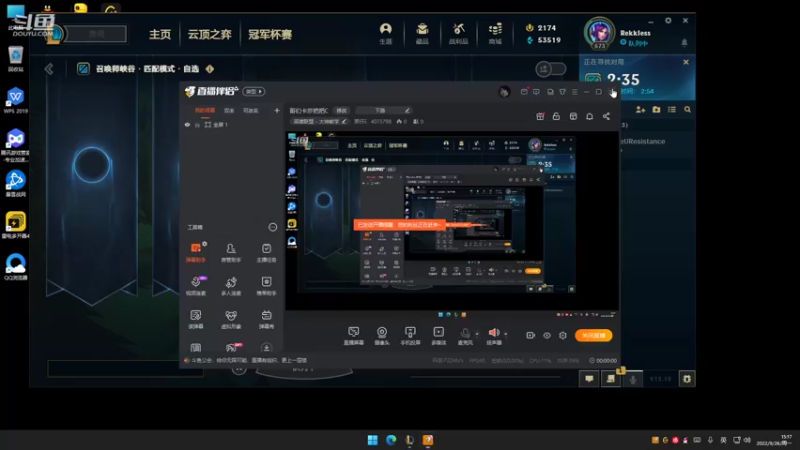Open the mail message icon in streaming title bar
Screen dimensions: 800x450
[x=524, y=92]
